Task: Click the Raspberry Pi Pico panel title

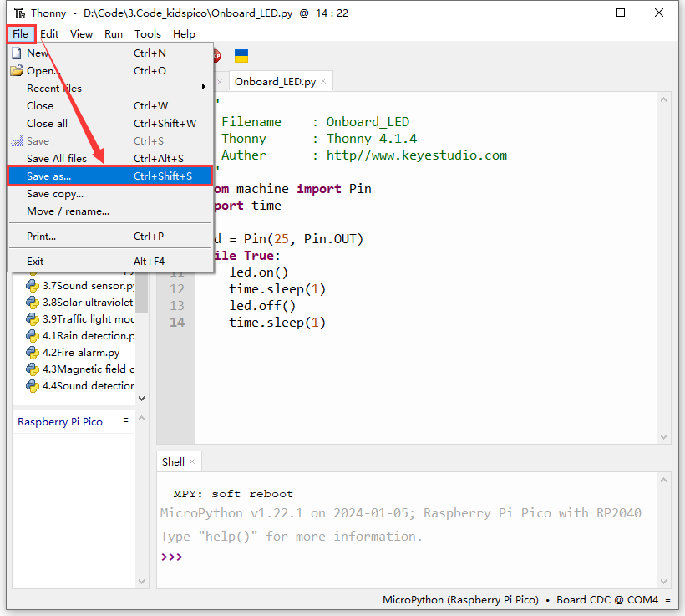Action: (60, 422)
